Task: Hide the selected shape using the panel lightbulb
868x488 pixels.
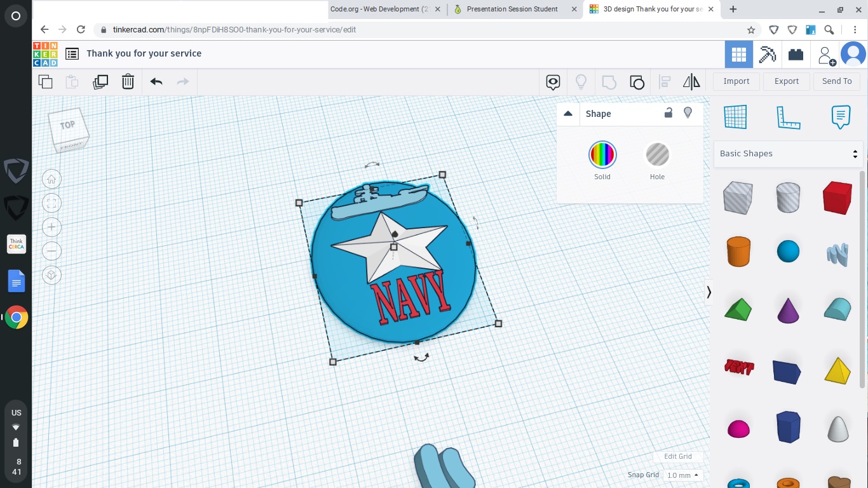Action: pos(688,113)
